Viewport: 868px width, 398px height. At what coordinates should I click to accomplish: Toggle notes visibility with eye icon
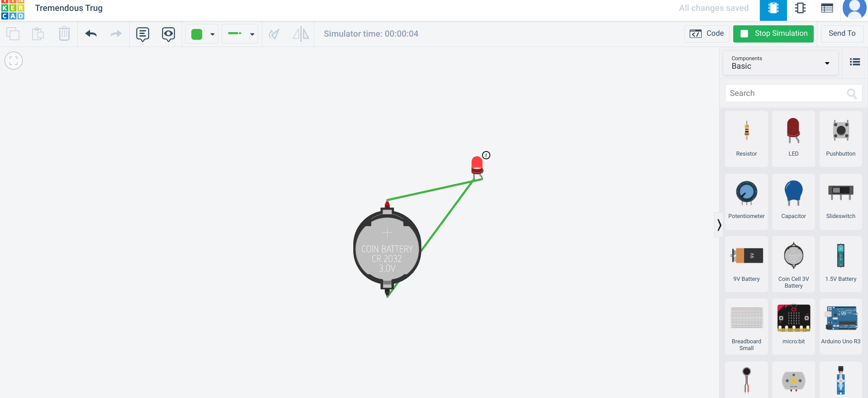[168, 34]
